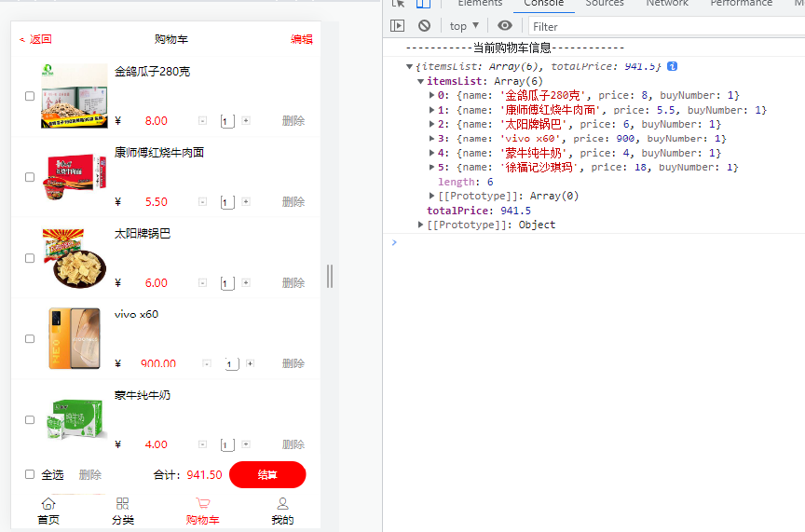Expand array item 3 vivo x60
Viewport: 805px width, 532px height.
click(431, 139)
